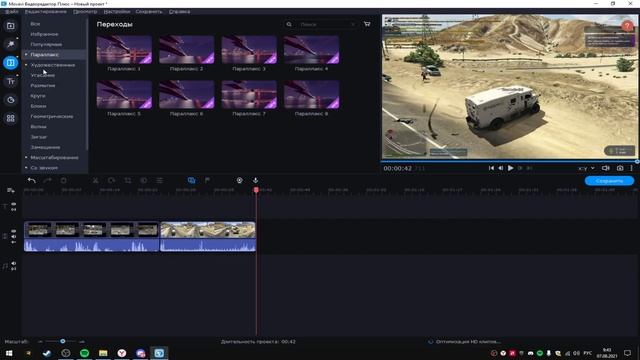Screen dimensions: 640x360
Task: Open More tools grid icon in sidebar
Action: 11,118
